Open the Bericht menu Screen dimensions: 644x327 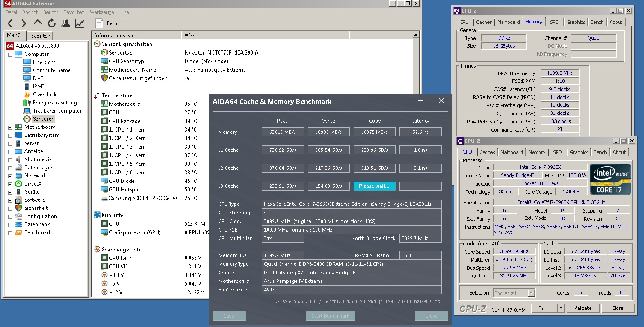point(51,12)
